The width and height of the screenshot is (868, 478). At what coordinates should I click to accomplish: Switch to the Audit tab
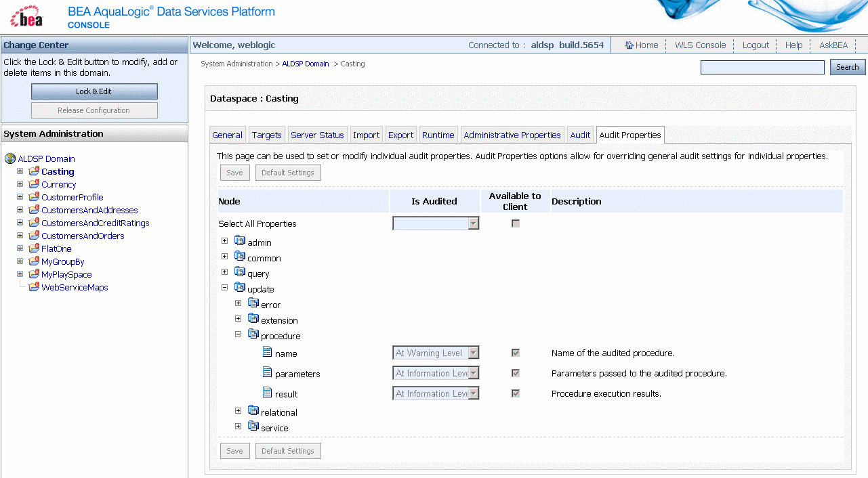pos(580,135)
